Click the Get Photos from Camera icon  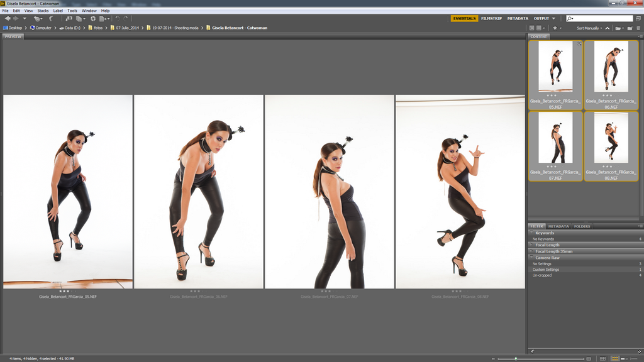pos(69,19)
